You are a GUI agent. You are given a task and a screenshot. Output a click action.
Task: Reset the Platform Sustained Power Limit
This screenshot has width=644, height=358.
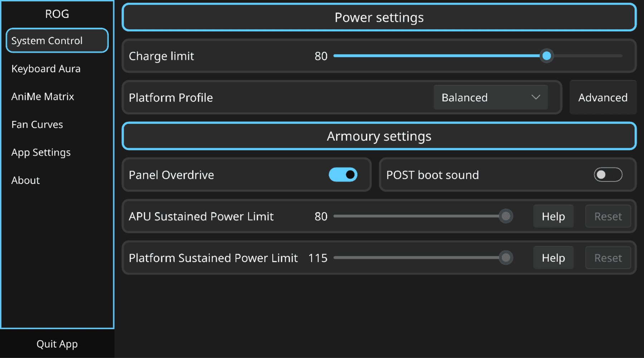pos(608,258)
